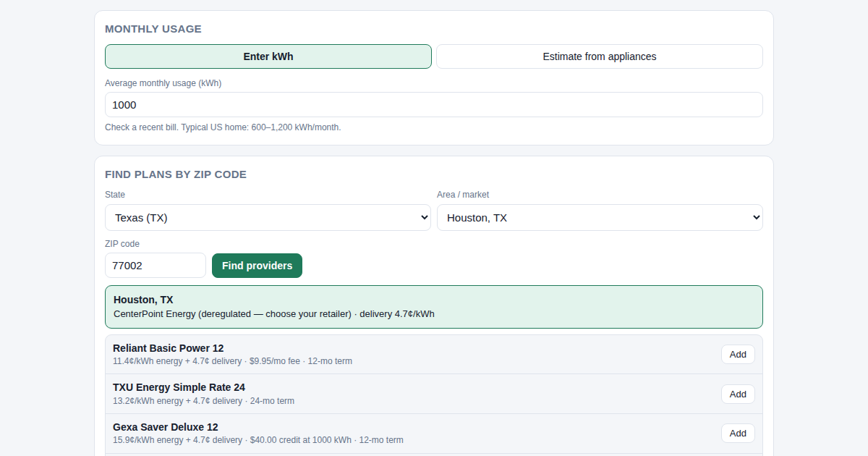Viewport: 868px width, 456px height.
Task: Click the 'ZIP code' field label
Action: tap(122, 244)
